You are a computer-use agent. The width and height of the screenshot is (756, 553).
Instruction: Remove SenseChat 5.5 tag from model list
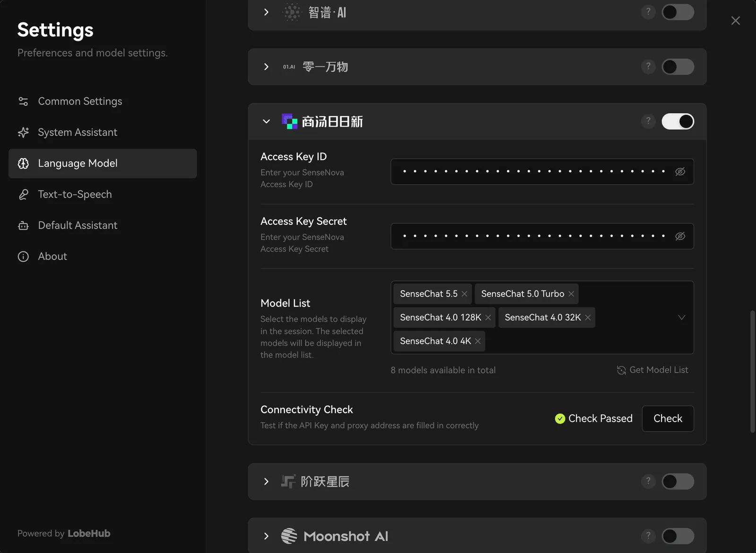pos(464,294)
